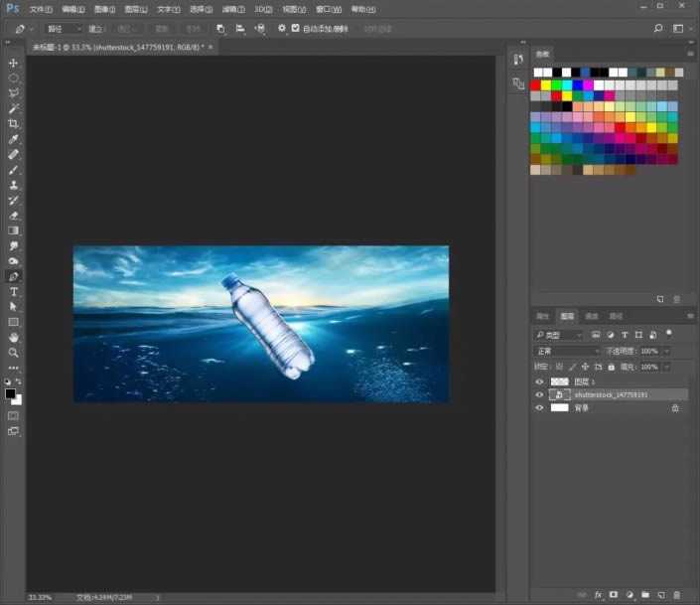Select the Horizontal Type tool

(x=14, y=292)
